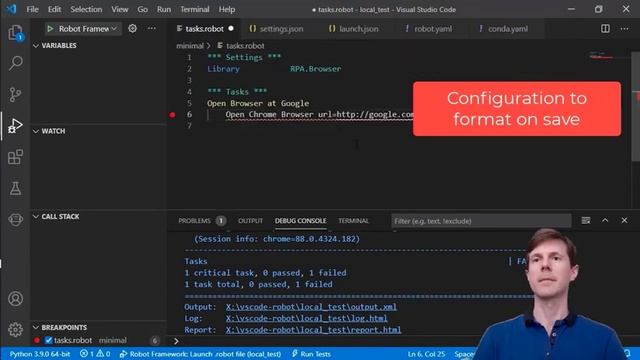Close the bottom panel
Image resolution: width=640 pixels, height=360 pixels.
pos(624,220)
